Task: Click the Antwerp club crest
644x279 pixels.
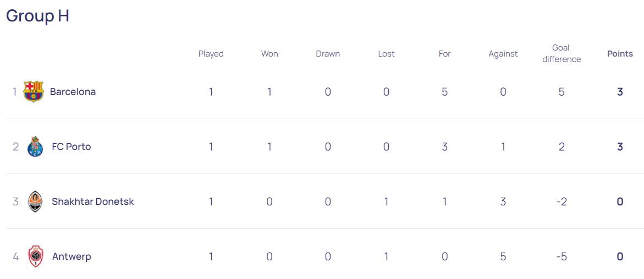Action: click(35, 256)
